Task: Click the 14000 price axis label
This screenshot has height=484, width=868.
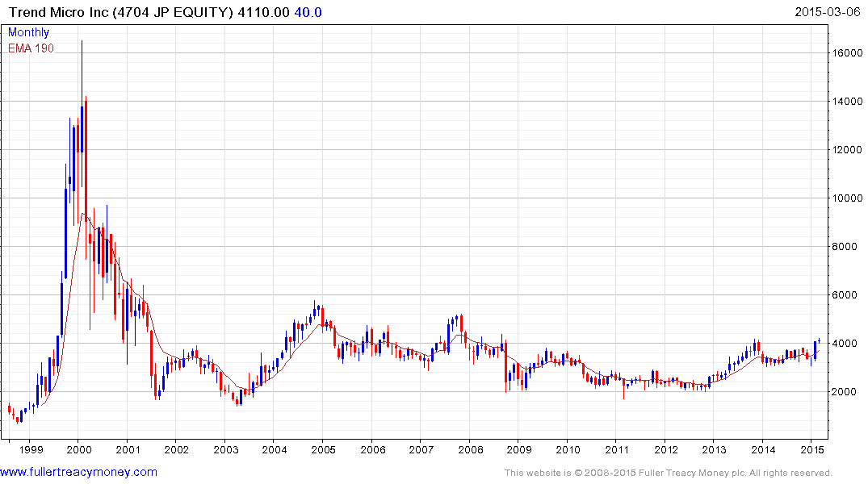Action: click(847, 101)
